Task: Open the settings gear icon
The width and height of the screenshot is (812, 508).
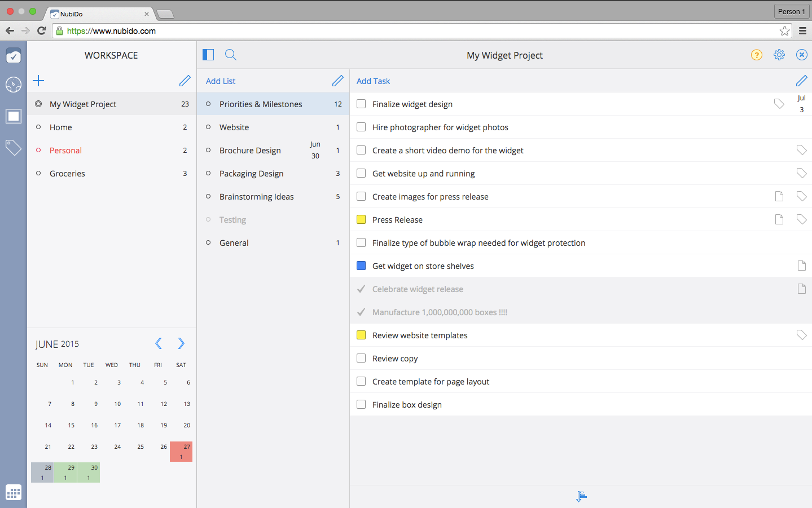Action: pyautogui.click(x=779, y=55)
